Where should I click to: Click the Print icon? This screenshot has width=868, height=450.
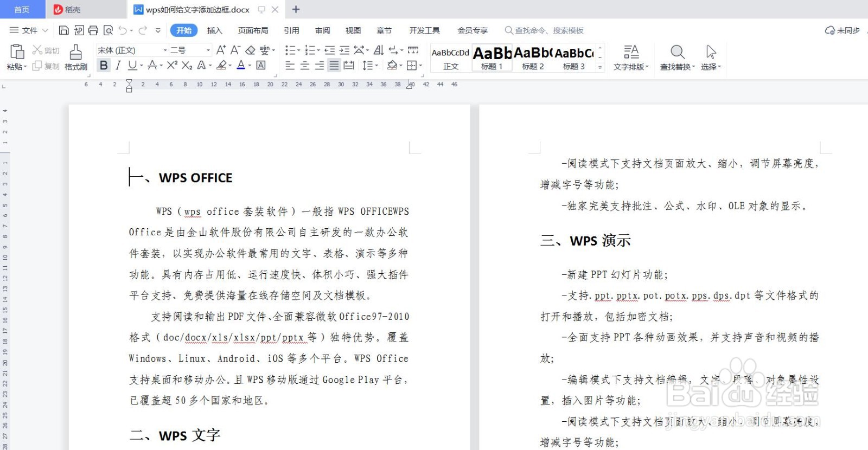[93, 30]
